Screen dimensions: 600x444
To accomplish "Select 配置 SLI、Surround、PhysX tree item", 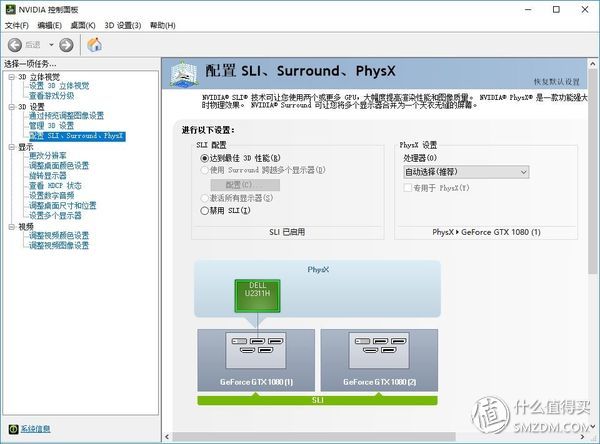I will tap(77, 136).
